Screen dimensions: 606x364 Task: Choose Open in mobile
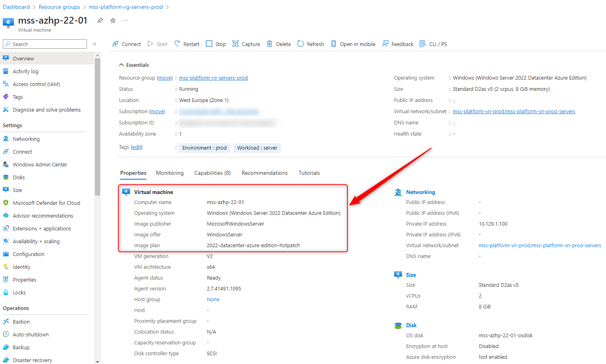tap(353, 44)
